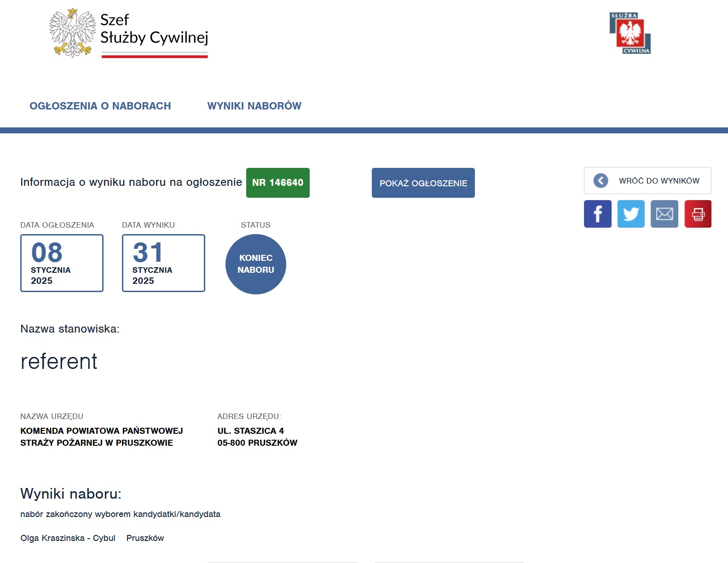Share the result on Facebook
The image size is (728, 563).
click(x=597, y=214)
